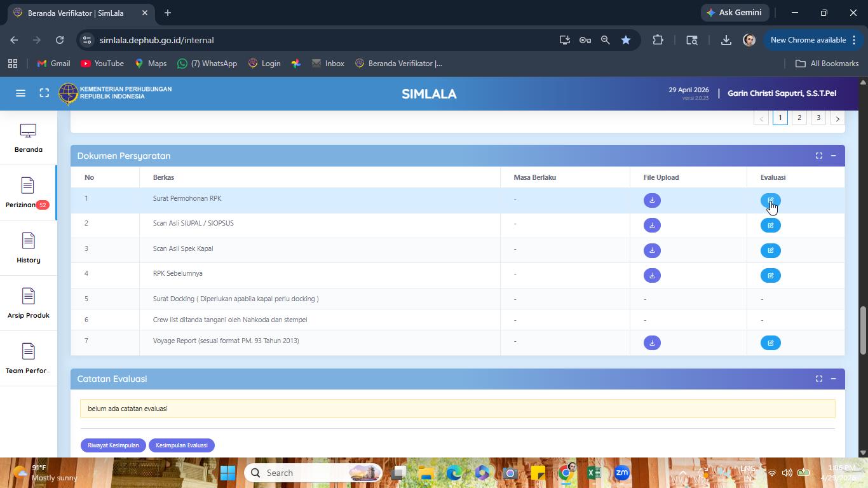Toggle the hamburger sidebar menu

point(20,93)
